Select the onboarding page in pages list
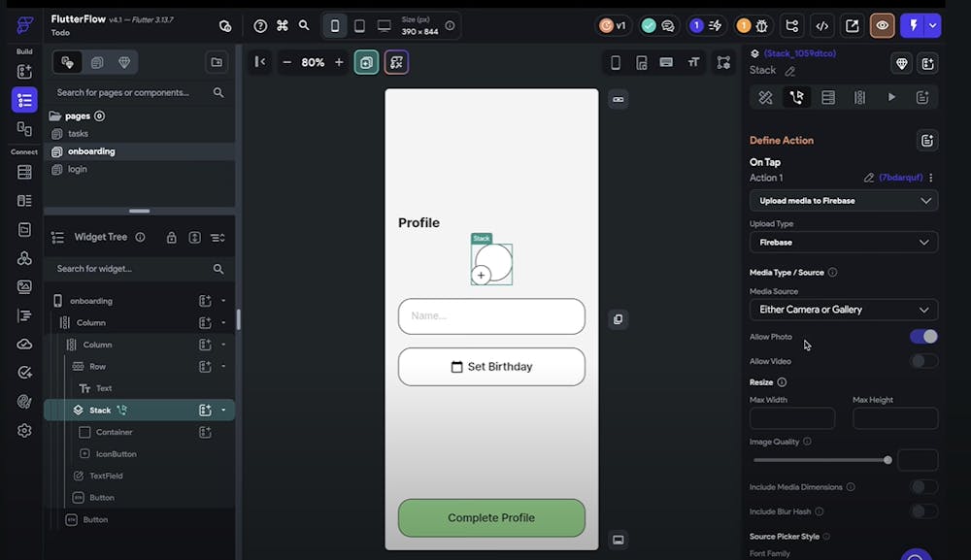This screenshot has width=971, height=560. (91, 151)
